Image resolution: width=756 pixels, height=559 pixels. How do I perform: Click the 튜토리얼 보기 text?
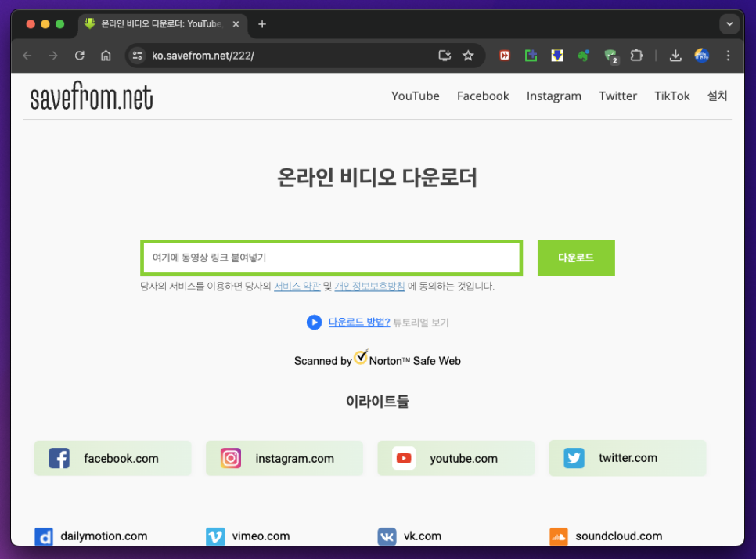(x=421, y=323)
